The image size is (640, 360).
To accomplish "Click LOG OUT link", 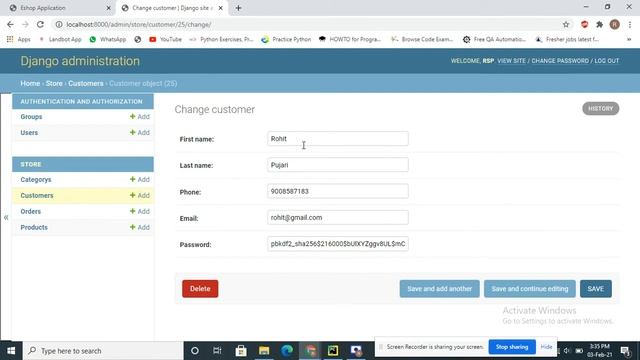I will pyautogui.click(x=607, y=61).
